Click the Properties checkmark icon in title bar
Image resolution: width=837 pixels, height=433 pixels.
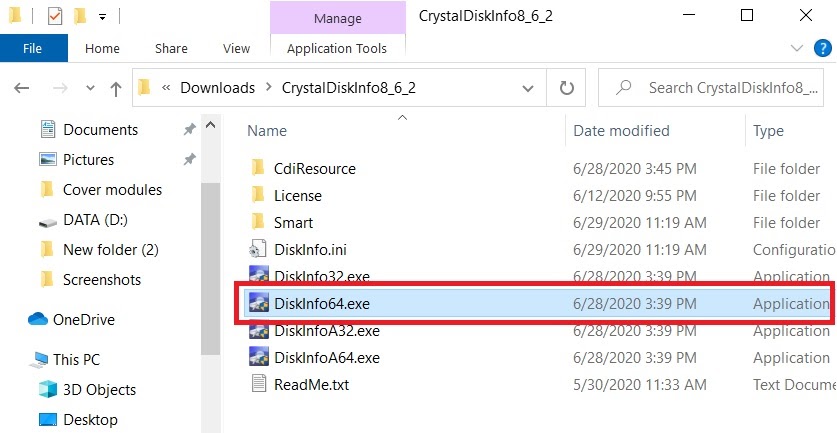coord(54,16)
